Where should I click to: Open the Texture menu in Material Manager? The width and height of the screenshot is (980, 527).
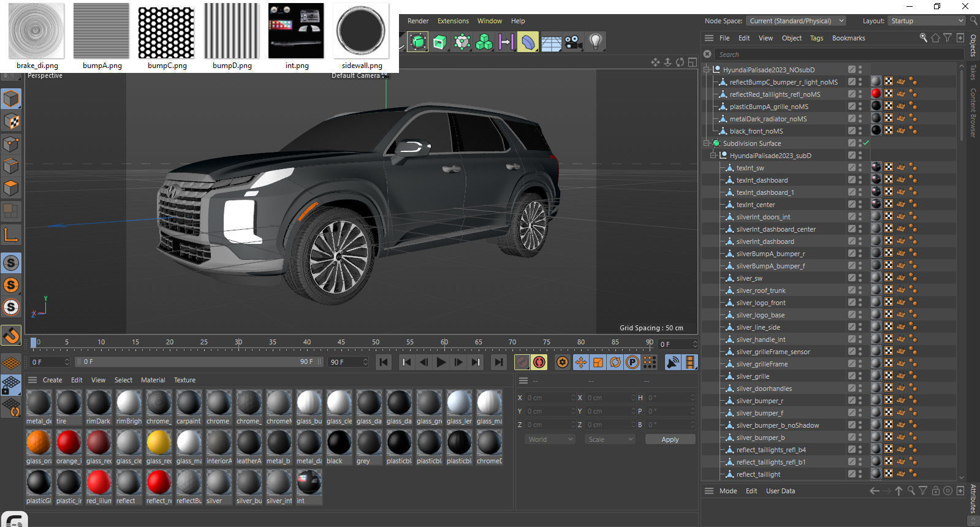pyautogui.click(x=184, y=380)
